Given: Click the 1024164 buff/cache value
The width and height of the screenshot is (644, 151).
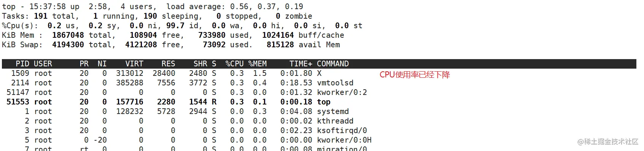Looking at the screenshot, I should [x=278, y=35].
